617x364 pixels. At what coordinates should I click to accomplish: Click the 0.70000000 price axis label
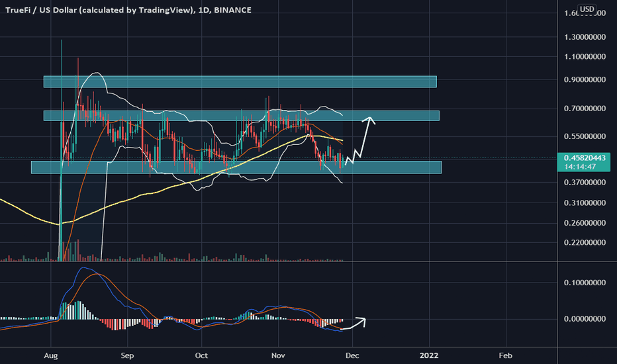click(x=585, y=109)
